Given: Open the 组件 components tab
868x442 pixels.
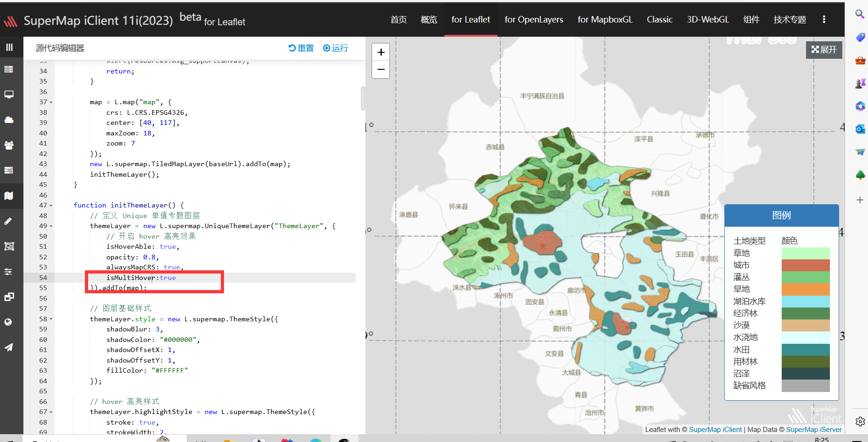Looking at the screenshot, I should (x=751, y=19).
